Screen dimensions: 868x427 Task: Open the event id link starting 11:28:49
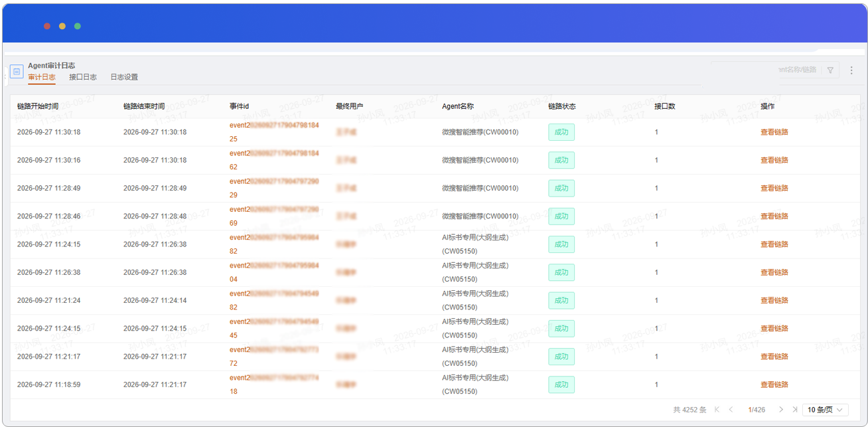pyautogui.click(x=274, y=188)
